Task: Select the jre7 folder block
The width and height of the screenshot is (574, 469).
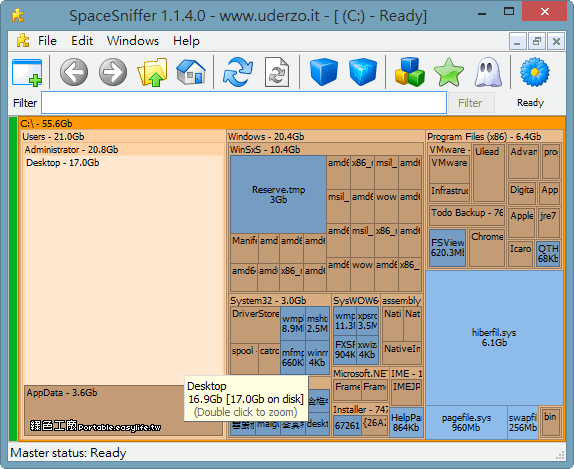Action: pos(549,223)
